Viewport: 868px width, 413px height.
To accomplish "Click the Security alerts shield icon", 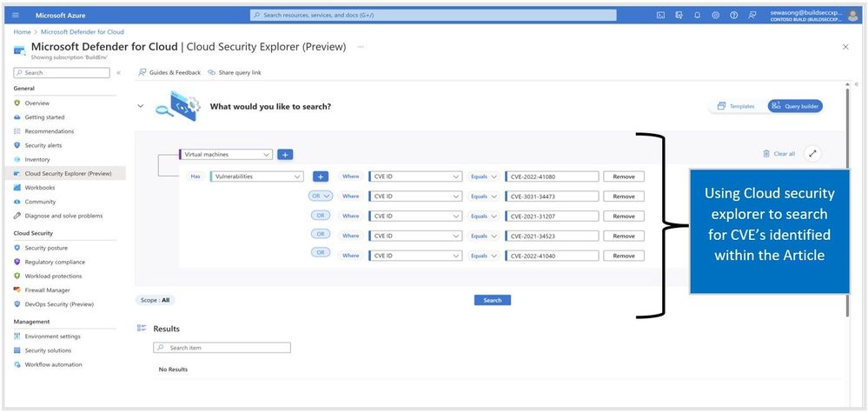I will tap(17, 145).
